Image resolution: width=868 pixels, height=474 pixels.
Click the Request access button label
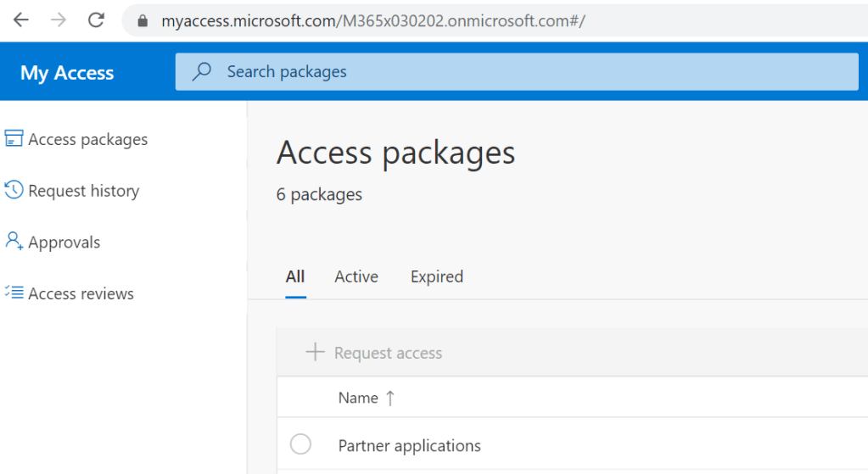pyautogui.click(x=388, y=354)
